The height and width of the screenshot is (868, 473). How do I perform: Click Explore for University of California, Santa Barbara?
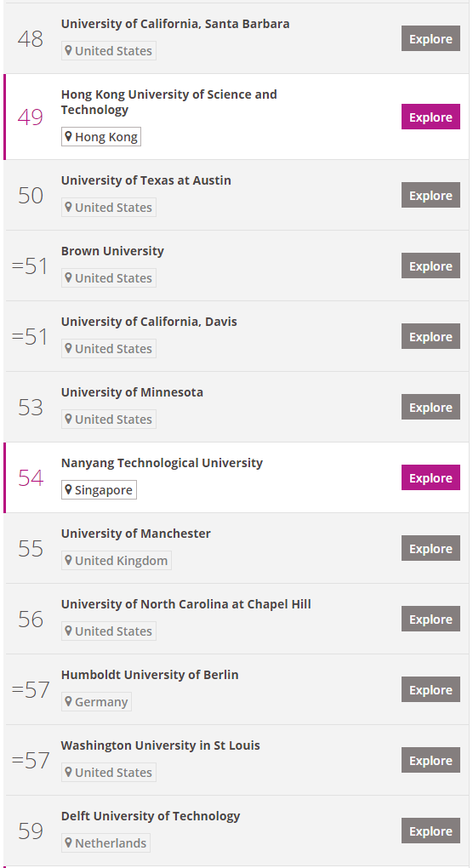(x=430, y=39)
